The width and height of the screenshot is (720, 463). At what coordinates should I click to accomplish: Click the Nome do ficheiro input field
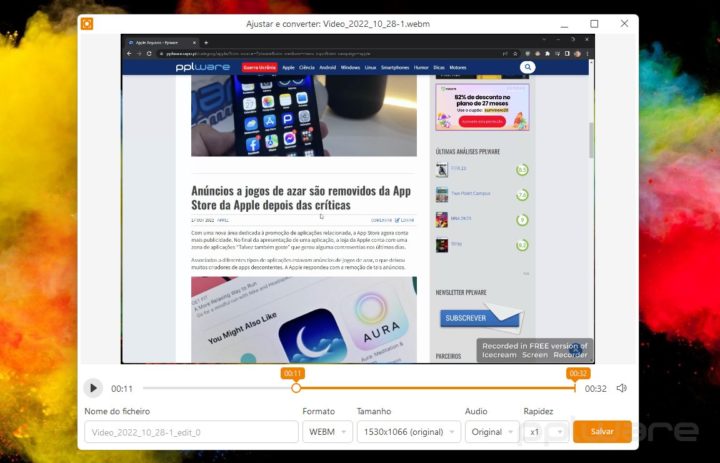[191, 432]
